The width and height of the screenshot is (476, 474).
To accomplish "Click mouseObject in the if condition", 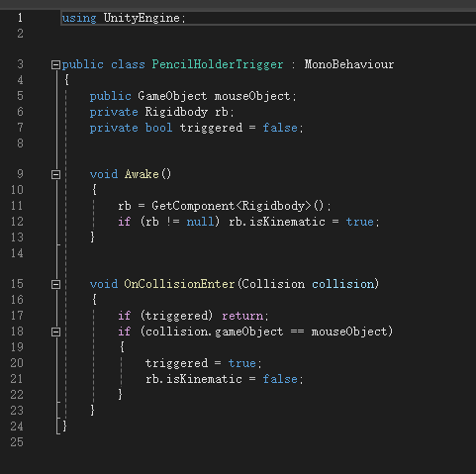I will [349, 332].
